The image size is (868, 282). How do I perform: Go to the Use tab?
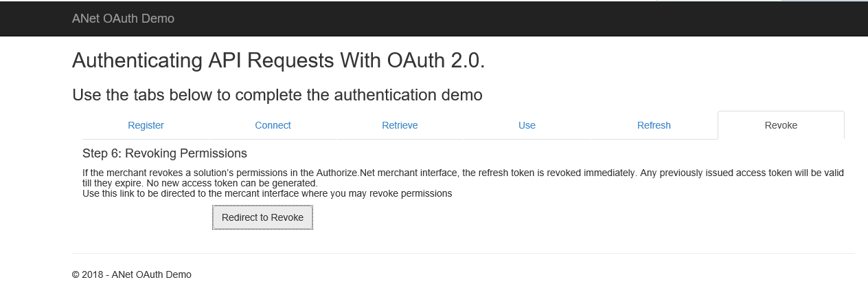click(527, 125)
